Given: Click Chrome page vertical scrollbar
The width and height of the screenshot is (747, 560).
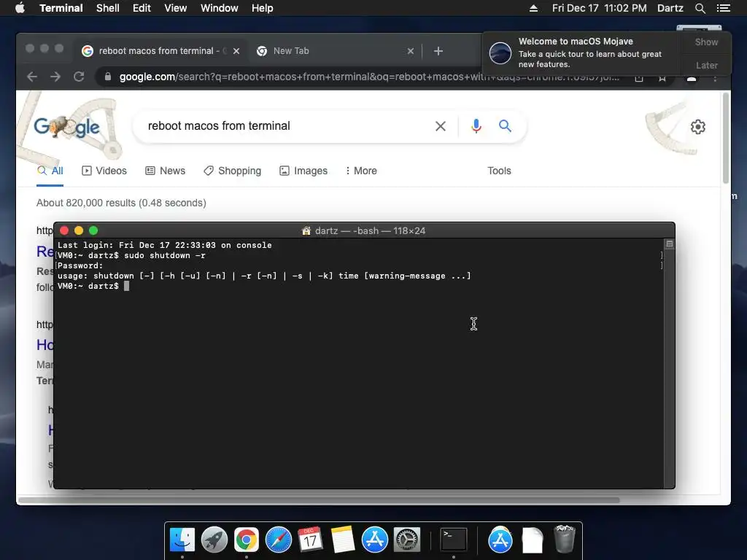Looking at the screenshot, I should pyautogui.click(x=726, y=138).
